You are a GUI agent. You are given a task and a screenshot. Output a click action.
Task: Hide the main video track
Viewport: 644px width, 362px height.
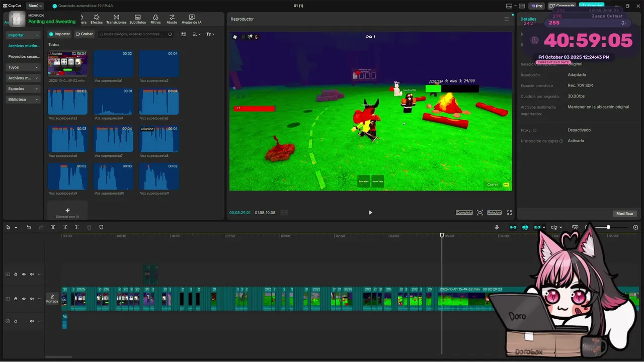(24, 299)
